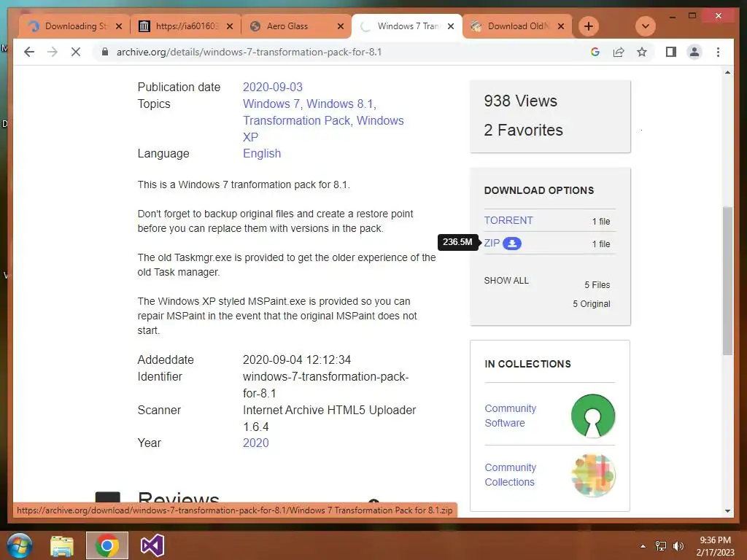Click the Community Software green thumbnail
Image resolution: width=747 pixels, height=560 pixels.
coord(593,416)
